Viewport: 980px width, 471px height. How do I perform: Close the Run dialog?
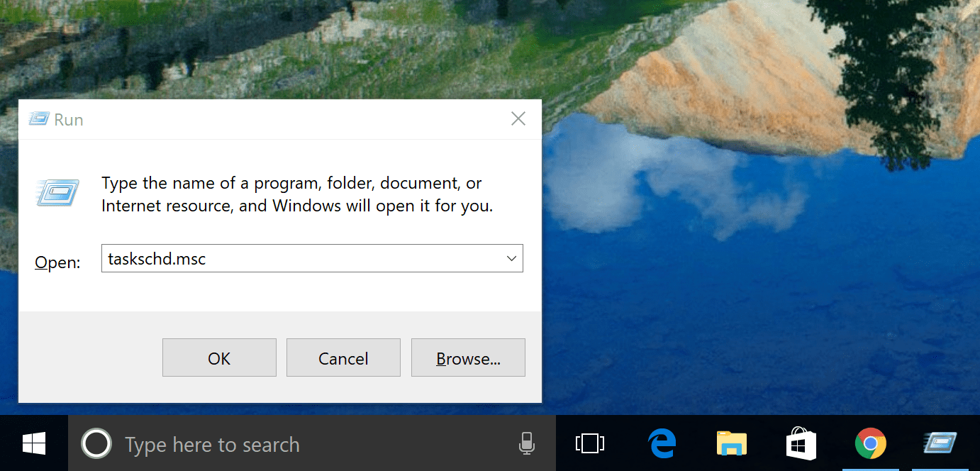coord(518,118)
